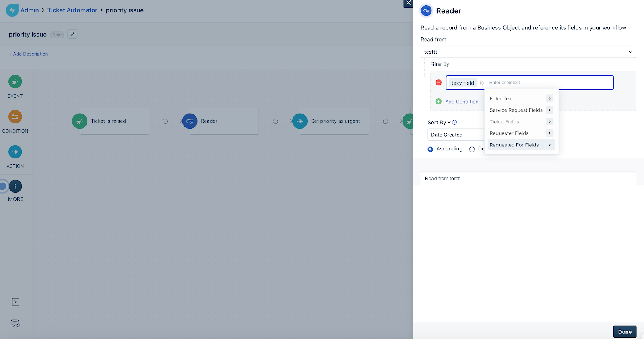Expand the Service Request Fields arrow
Viewport: 644px width, 339px height.
click(x=549, y=110)
